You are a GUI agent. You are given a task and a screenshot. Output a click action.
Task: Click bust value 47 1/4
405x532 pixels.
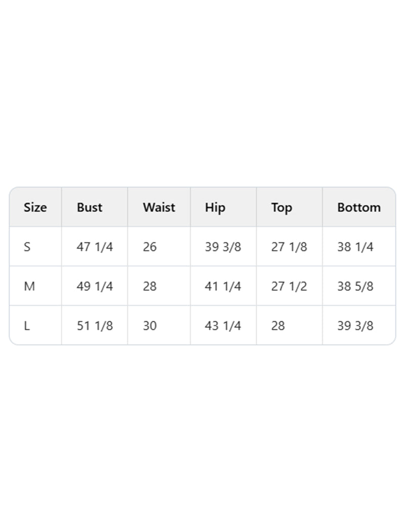coord(95,247)
